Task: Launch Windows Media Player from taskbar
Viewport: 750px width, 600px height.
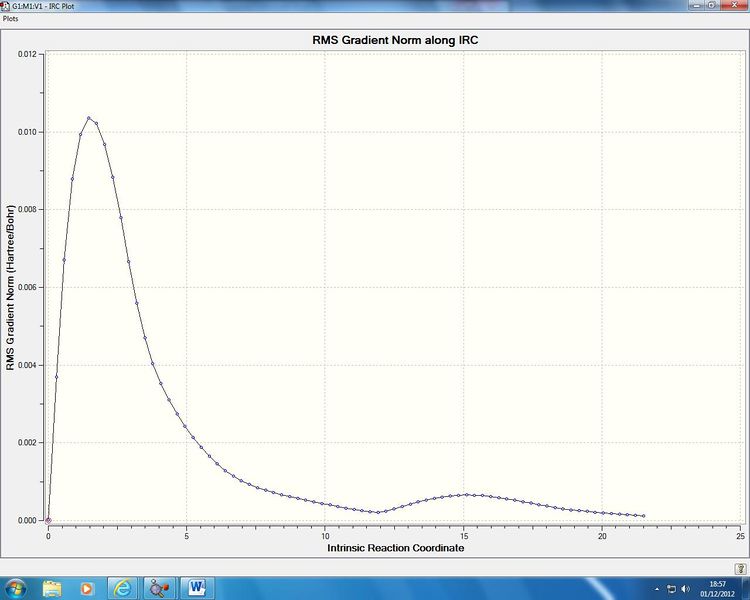Action: (x=87, y=588)
